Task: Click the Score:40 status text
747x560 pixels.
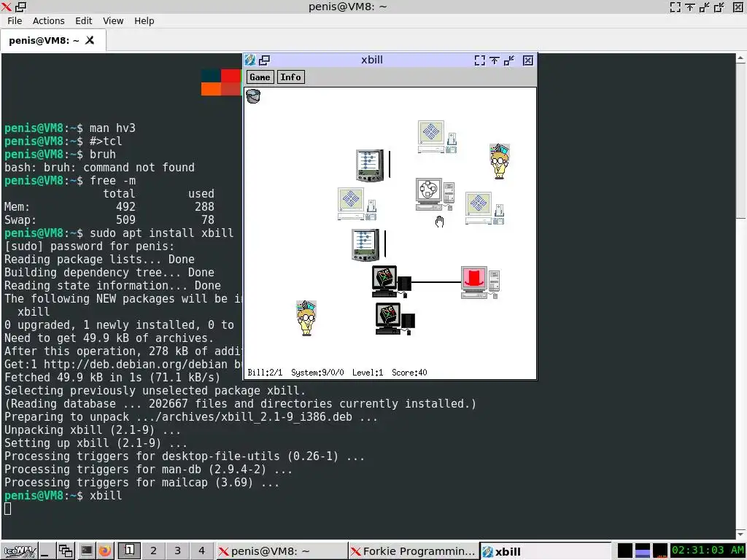Action: pyautogui.click(x=409, y=373)
